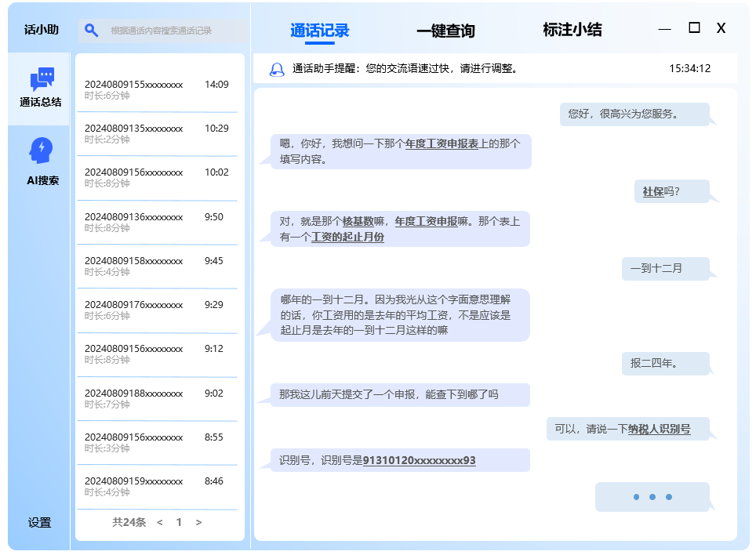The image size is (756, 555).
Task: Click the 年度工资申报表 keyword link
Action: 442,144
